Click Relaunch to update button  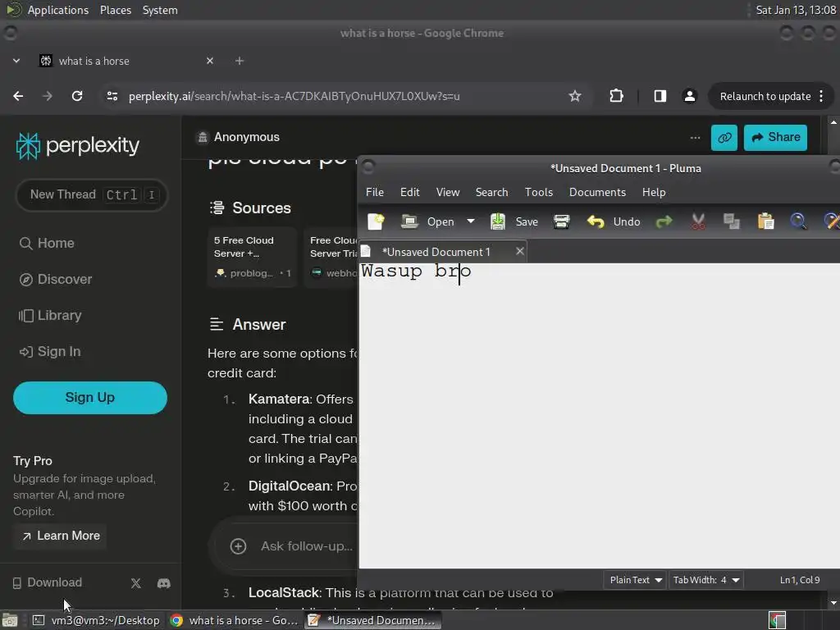(x=771, y=97)
